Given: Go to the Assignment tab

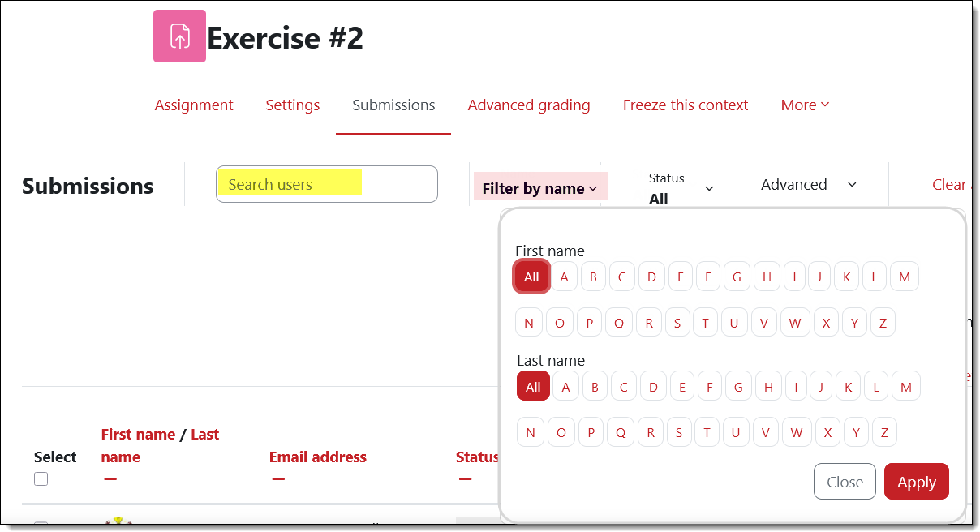Looking at the screenshot, I should click(194, 105).
